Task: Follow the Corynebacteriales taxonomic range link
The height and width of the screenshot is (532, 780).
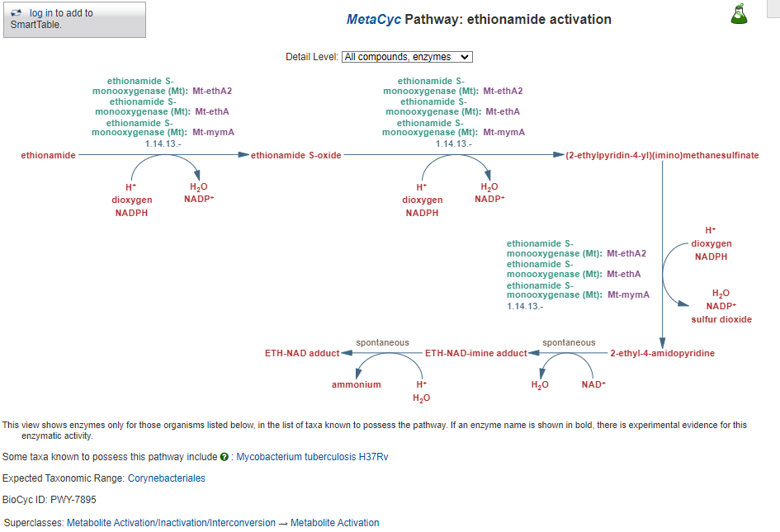Action: [167, 478]
